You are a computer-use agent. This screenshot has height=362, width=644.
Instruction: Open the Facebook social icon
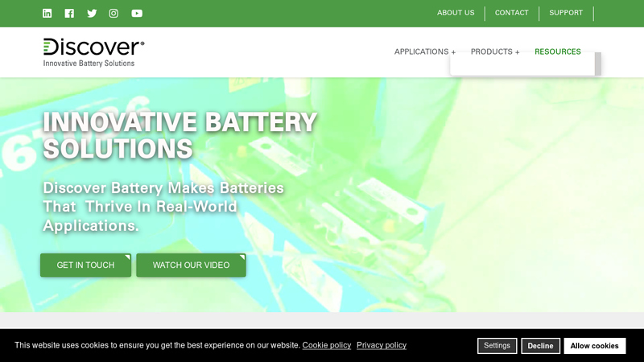point(69,13)
